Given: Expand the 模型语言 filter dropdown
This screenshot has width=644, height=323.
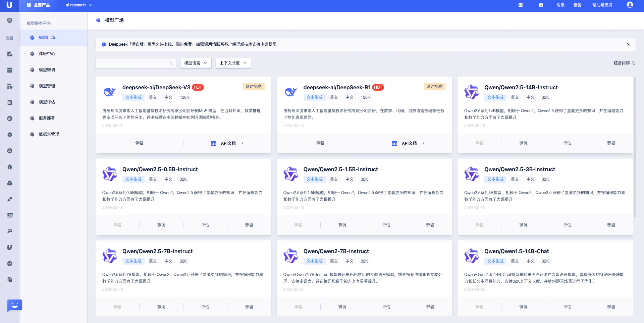Looking at the screenshot, I should point(196,63).
